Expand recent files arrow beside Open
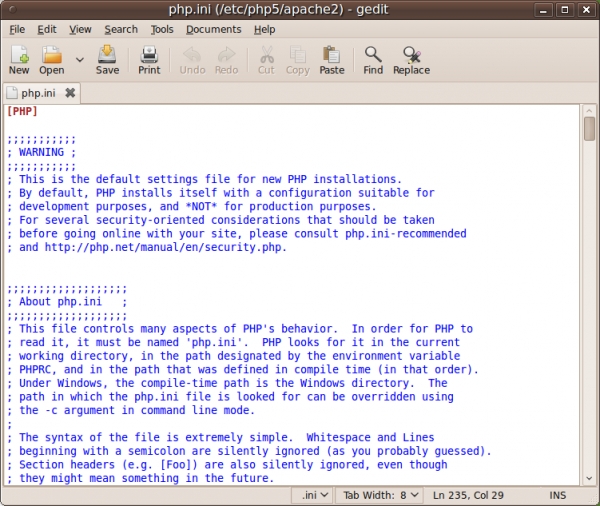 point(80,60)
